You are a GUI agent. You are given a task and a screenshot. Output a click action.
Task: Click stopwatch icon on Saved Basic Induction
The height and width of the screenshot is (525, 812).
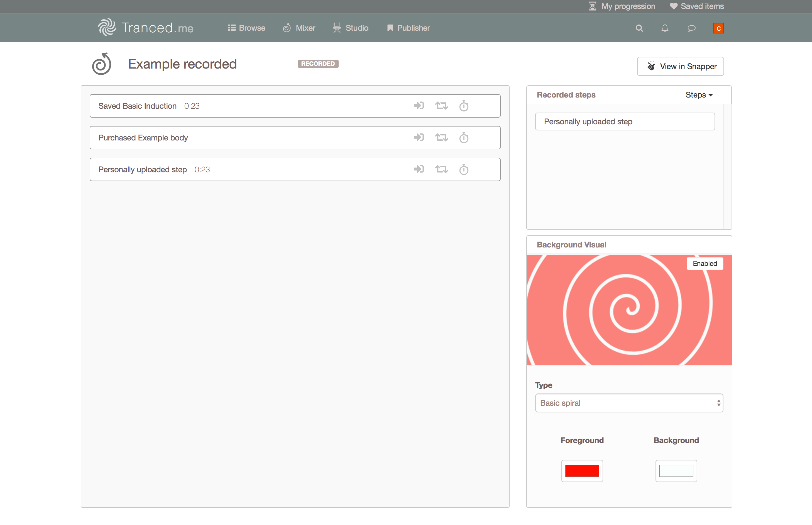(464, 106)
